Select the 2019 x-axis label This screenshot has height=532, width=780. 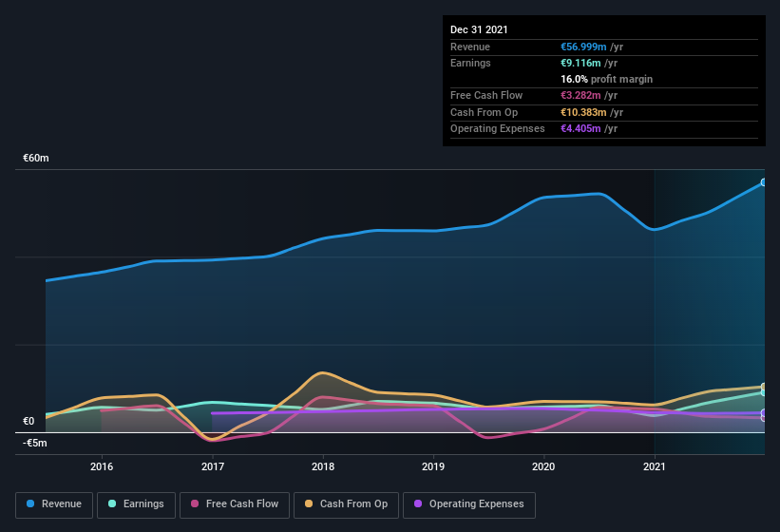point(433,466)
